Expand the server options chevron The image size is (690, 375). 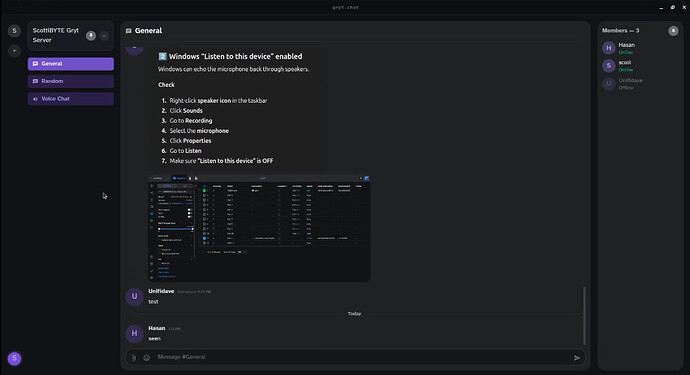tap(104, 36)
